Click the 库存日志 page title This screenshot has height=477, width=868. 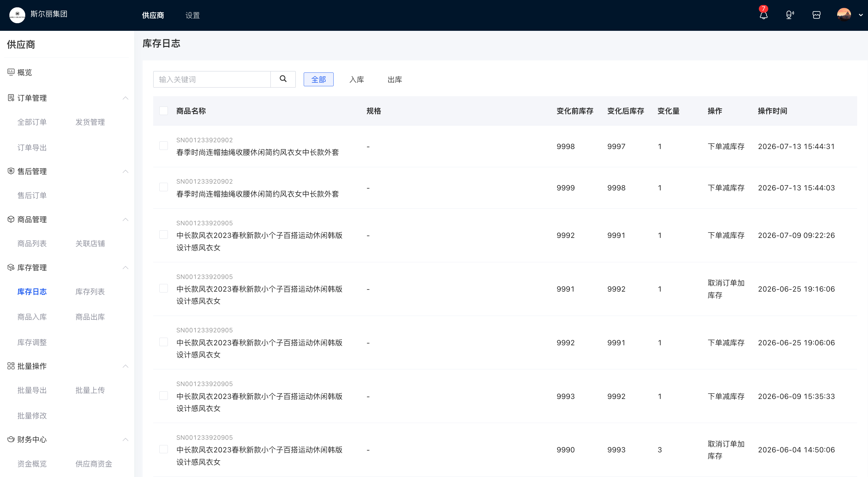coord(161,43)
